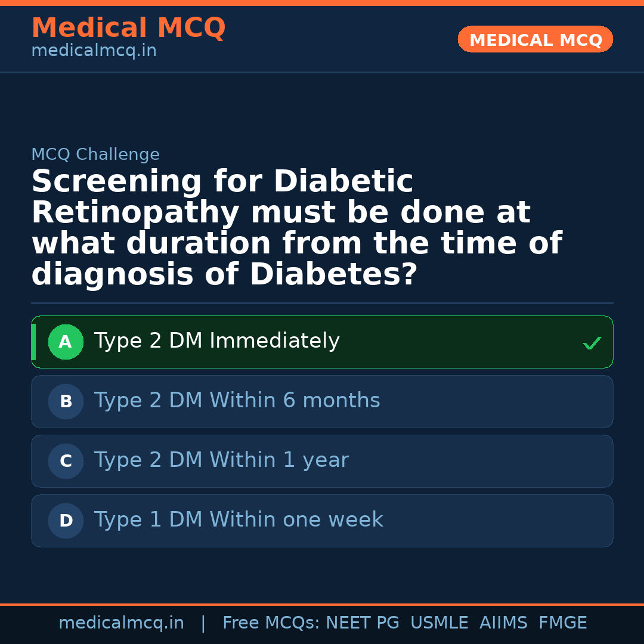Click the orange Medical MCQ header title
The height and width of the screenshot is (644, 644).
128,28
